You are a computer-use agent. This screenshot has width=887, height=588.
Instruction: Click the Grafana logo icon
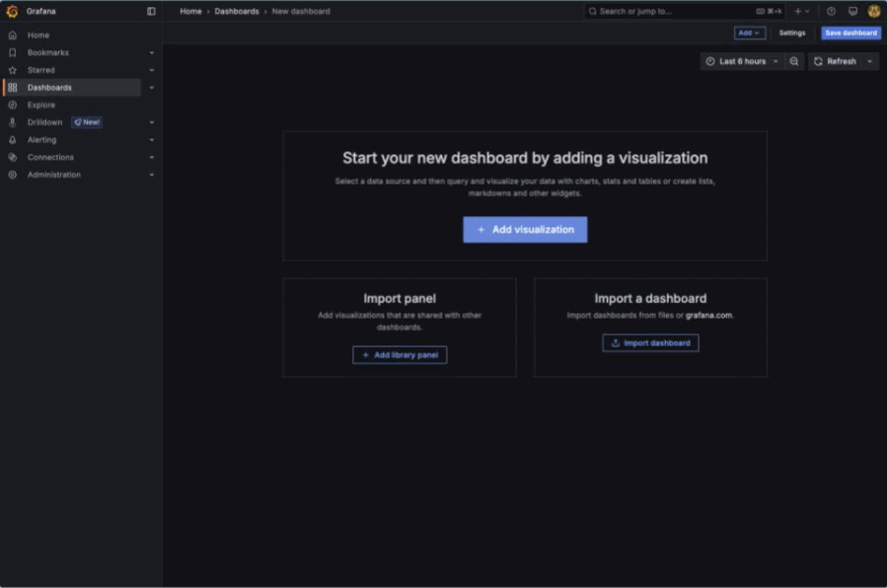coord(12,11)
